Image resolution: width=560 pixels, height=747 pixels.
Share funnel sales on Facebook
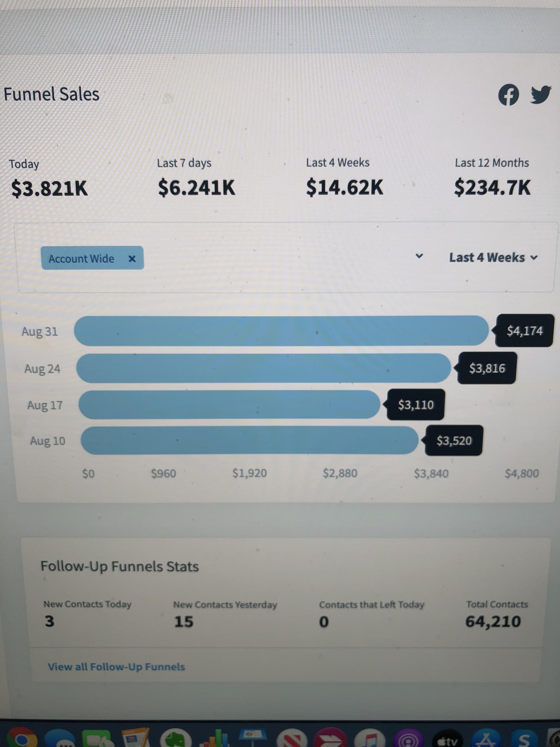click(x=508, y=95)
